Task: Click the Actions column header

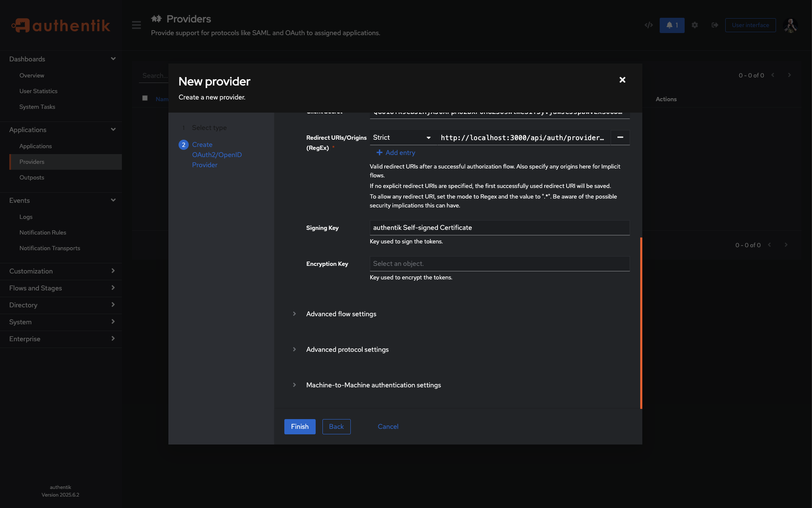Action: (666, 99)
